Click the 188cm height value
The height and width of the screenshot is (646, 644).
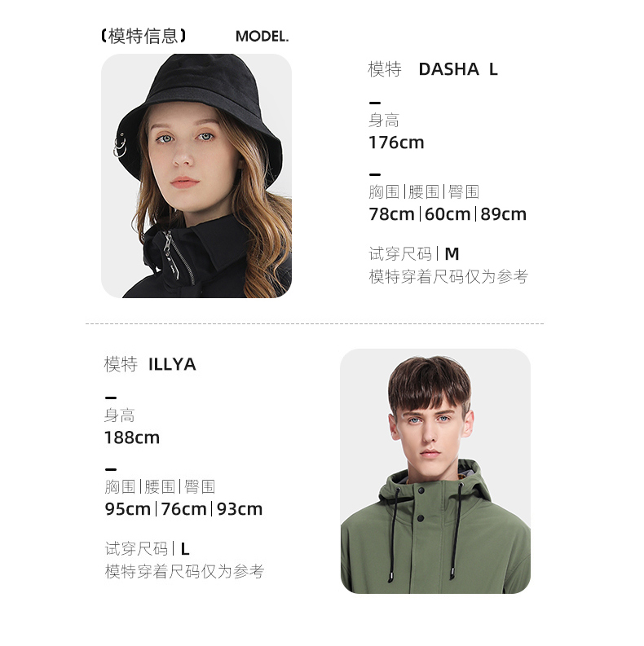pyautogui.click(x=132, y=437)
